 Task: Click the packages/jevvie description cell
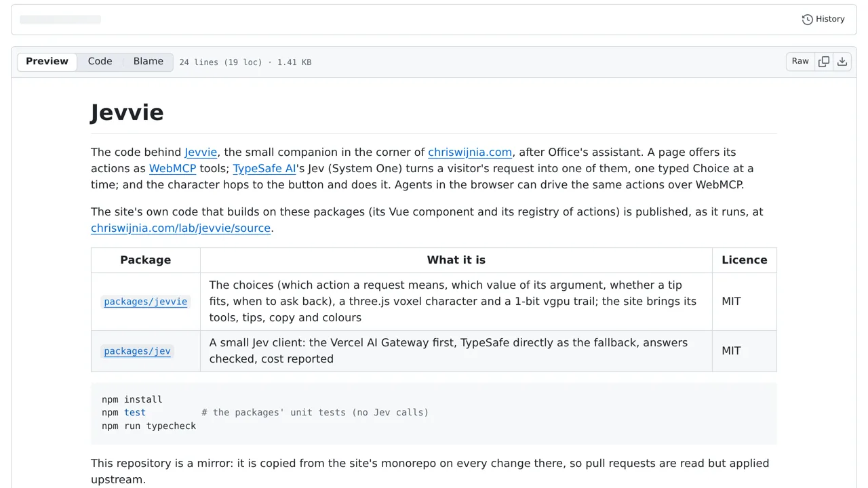coord(456,302)
